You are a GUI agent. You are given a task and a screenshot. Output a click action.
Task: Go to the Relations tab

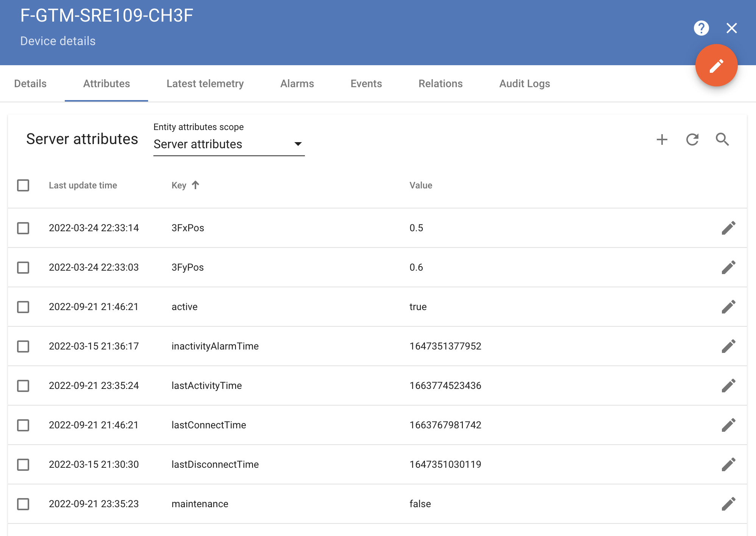pyautogui.click(x=440, y=84)
